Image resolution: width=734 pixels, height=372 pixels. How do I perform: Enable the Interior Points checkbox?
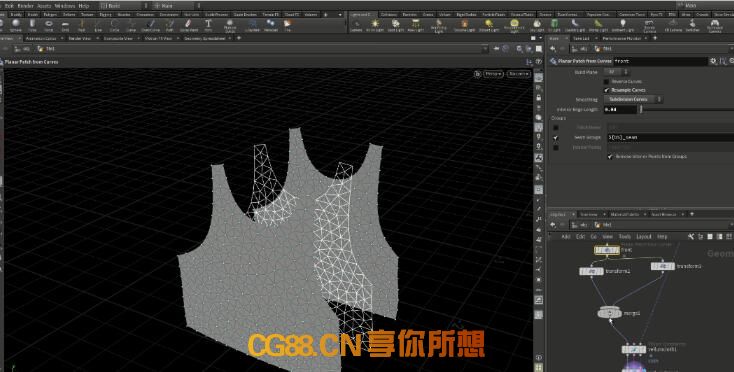coord(556,147)
